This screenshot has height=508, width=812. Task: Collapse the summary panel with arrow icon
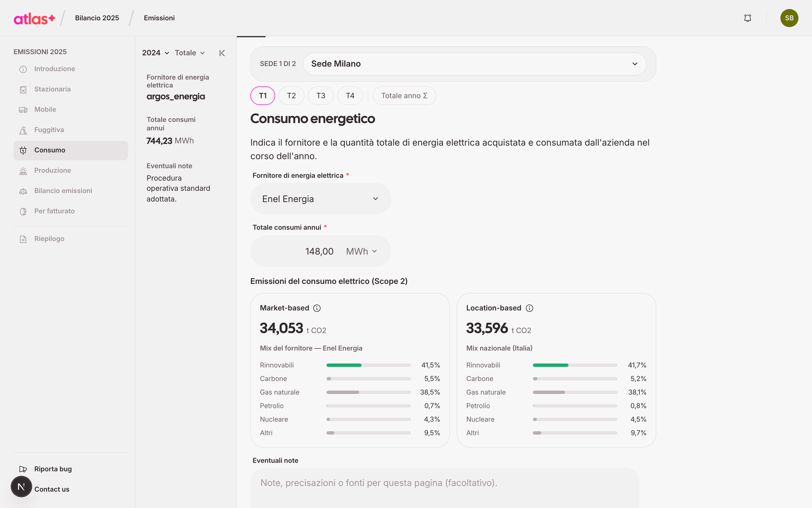[222, 53]
